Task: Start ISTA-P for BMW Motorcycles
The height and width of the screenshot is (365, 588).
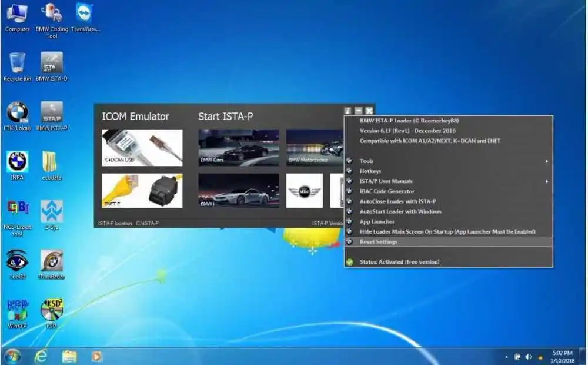Action: pos(315,148)
